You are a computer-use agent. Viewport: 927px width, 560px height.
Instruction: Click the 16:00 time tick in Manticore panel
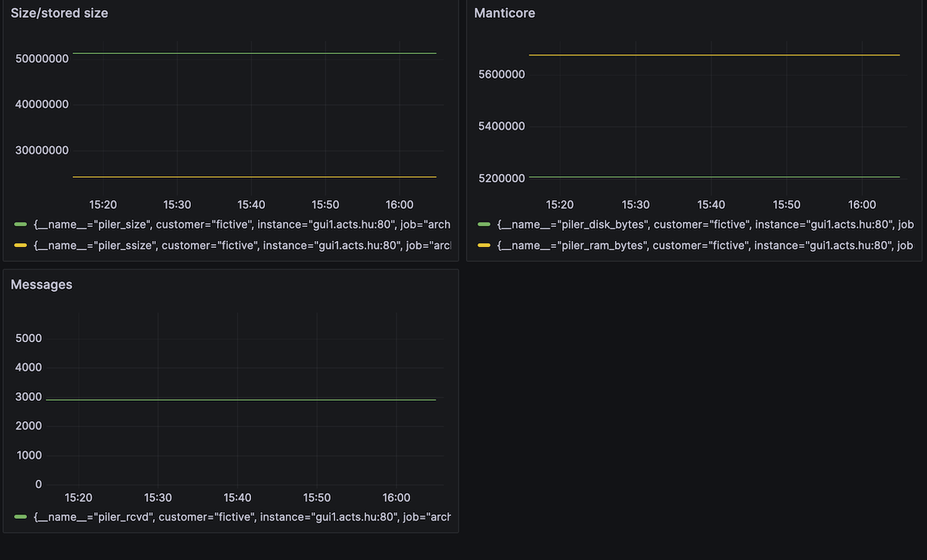pos(861,205)
